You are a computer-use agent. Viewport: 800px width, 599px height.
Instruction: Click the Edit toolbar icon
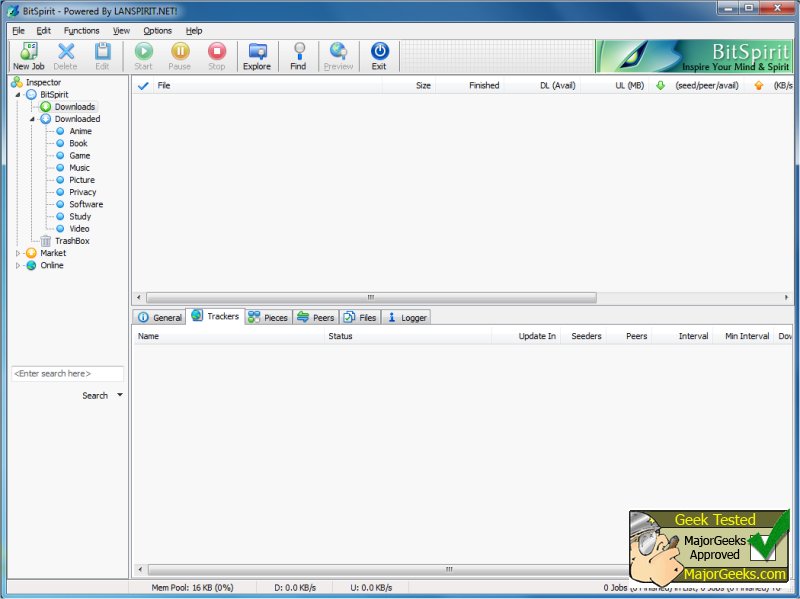(102, 56)
